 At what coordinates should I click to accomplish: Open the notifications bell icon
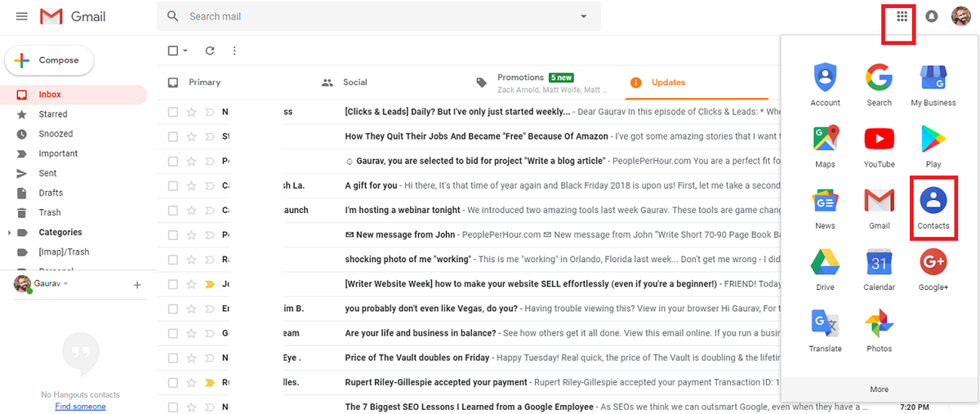[932, 16]
